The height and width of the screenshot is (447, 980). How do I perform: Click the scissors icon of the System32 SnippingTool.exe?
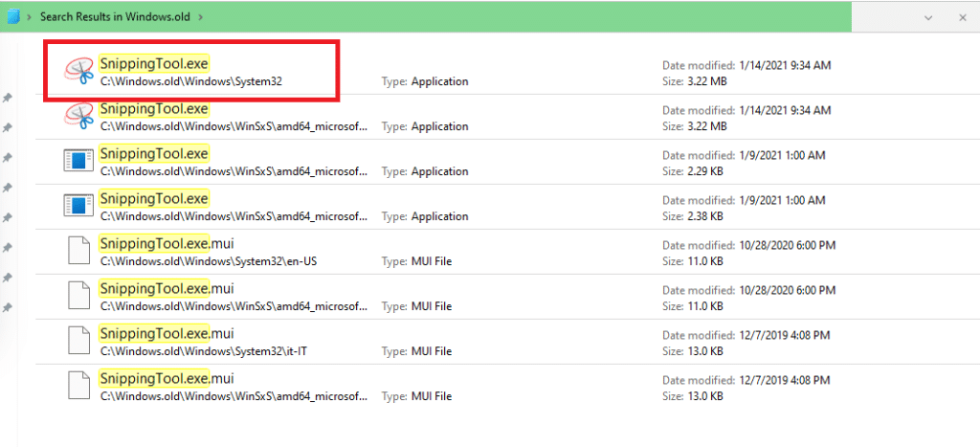tap(78, 70)
